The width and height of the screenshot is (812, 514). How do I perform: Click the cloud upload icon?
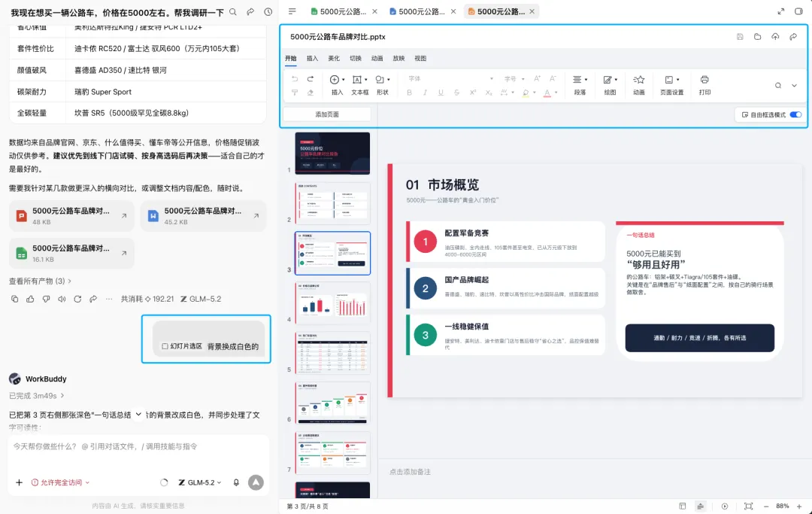(x=775, y=37)
